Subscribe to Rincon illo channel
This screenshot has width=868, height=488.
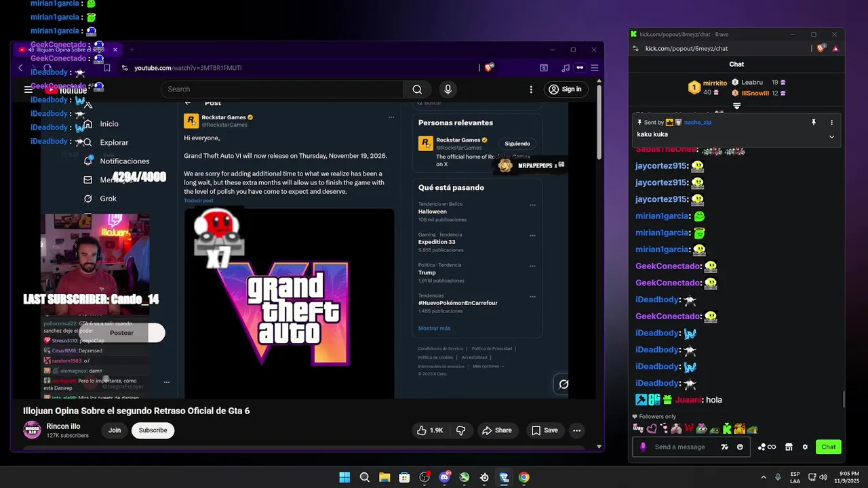(153, 430)
